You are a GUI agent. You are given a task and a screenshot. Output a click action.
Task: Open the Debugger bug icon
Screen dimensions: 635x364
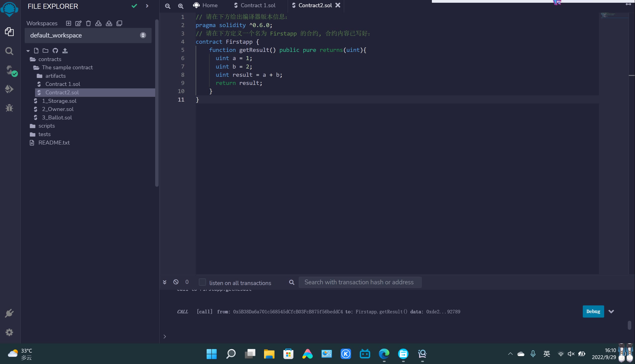tap(9, 108)
